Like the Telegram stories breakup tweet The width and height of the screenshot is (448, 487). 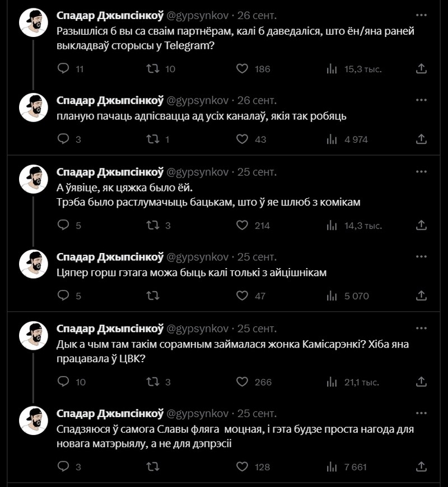pyautogui.click(x=242, y=69)
